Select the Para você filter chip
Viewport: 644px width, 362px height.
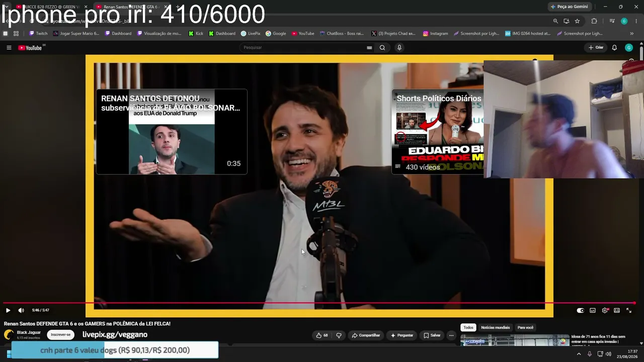pyautogui.click(x=525, y=327)
